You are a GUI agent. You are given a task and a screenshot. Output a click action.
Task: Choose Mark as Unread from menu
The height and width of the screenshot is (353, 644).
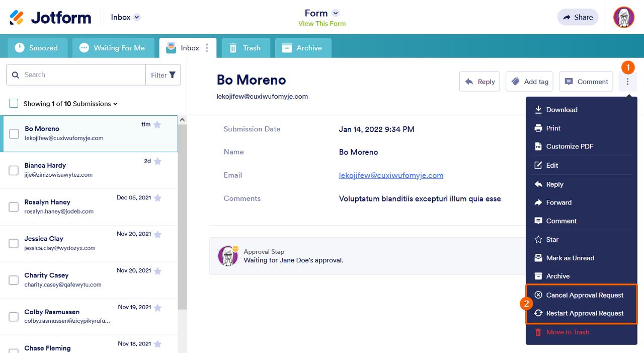581,258
